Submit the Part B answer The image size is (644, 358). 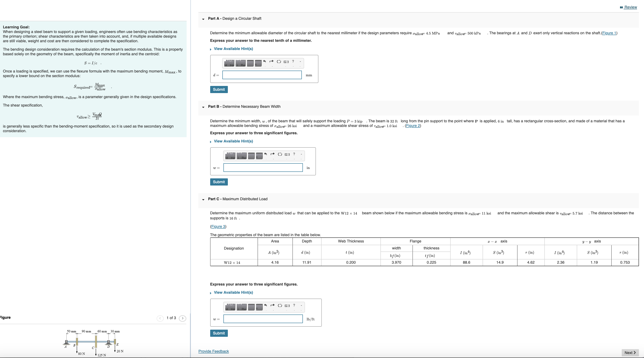[219, 182]
